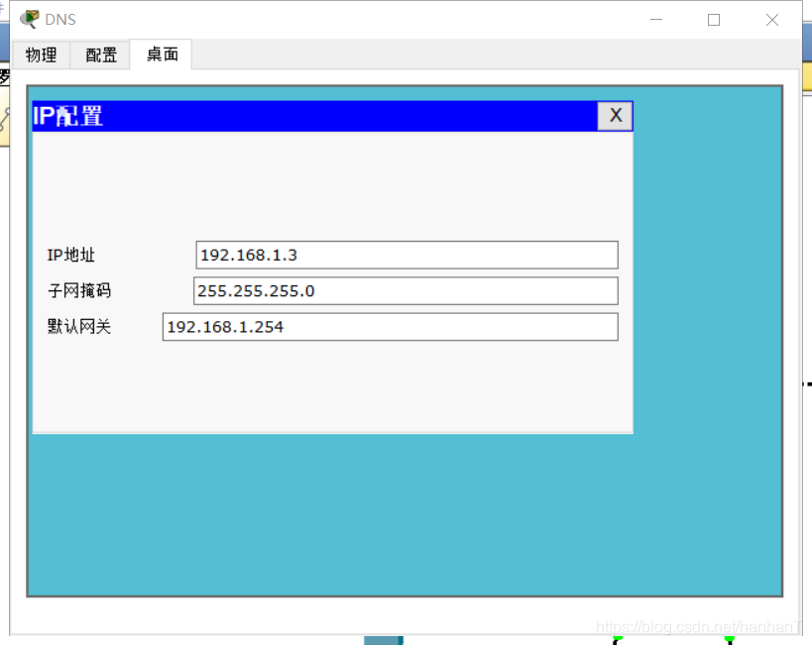
Task: Click the IP地址 label text
Action: point(71,255)
